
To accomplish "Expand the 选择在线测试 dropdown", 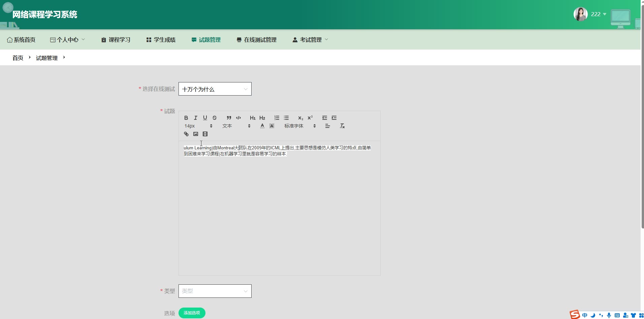I will [x=215, y=89].
